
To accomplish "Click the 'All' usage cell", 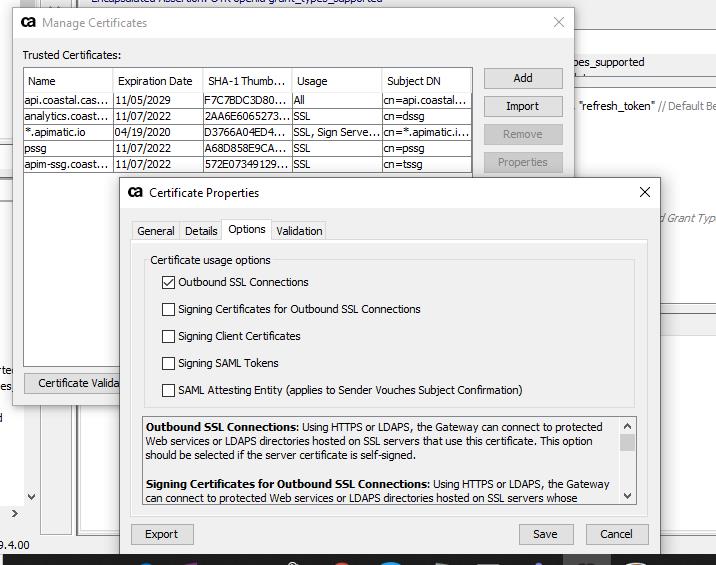I will pyautogui.click(x=337, y=100).
